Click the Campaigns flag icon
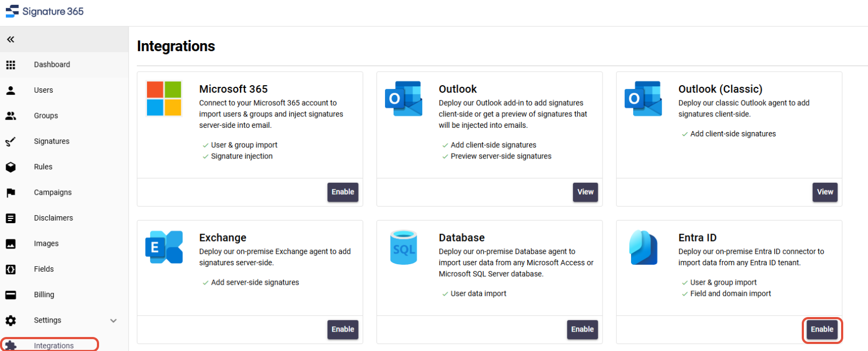The width and height of the screenshot is (868, 351). (x=11, y=192)
